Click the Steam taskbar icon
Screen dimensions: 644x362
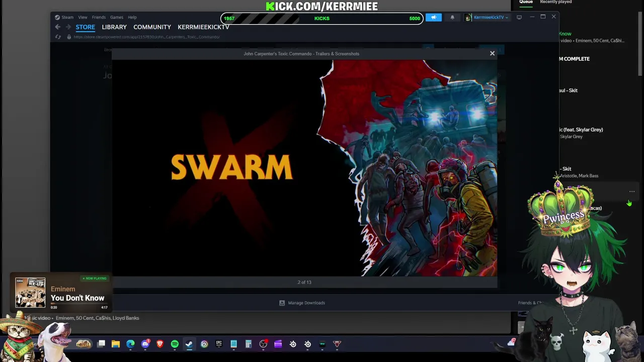tap(189, 344)
